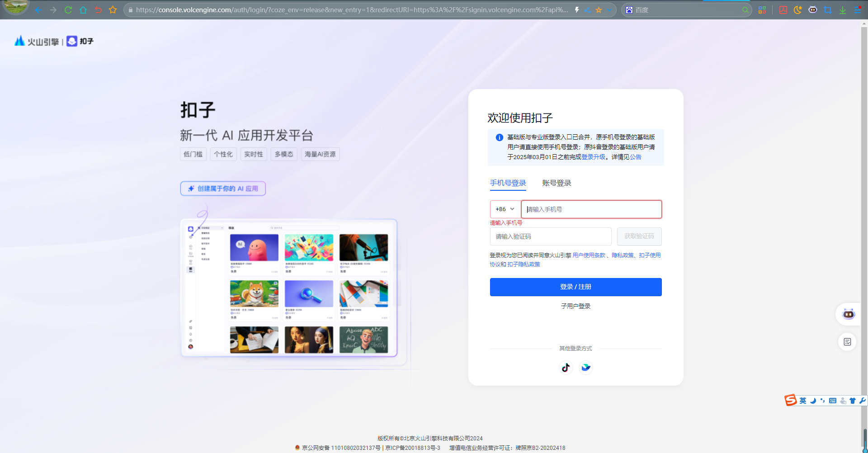Viewport: 868px width, 453px height.
Task: Select the 手机号登录 tab
Action: pos(508,183)
